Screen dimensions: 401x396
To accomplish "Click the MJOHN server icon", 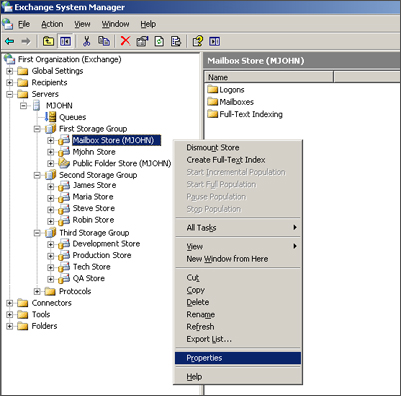I will point(37,106).
